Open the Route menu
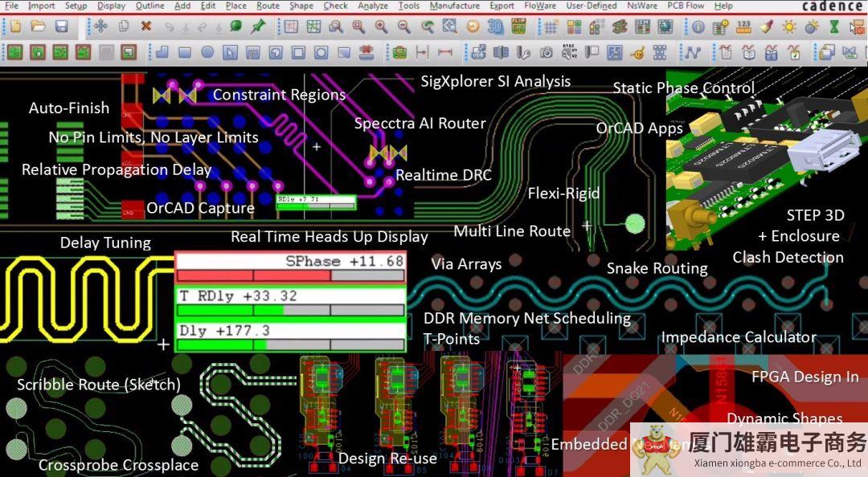868x477 pixels. [x=268, y=6]
